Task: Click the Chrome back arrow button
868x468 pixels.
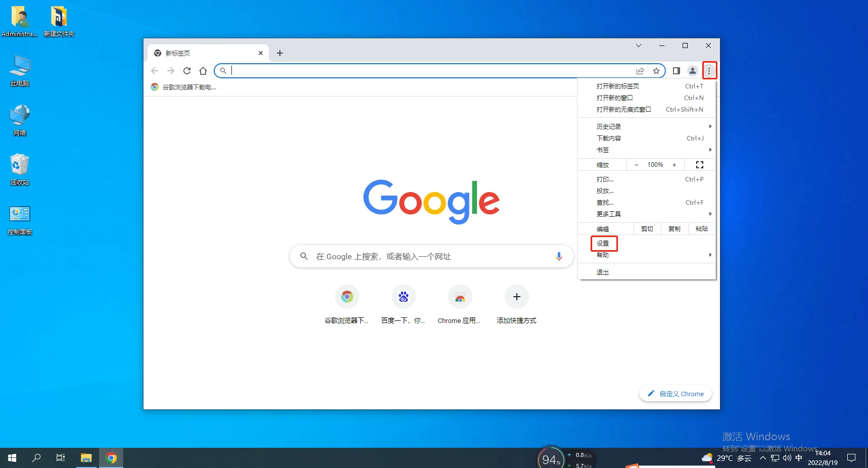Action: (x=155, y=71)
